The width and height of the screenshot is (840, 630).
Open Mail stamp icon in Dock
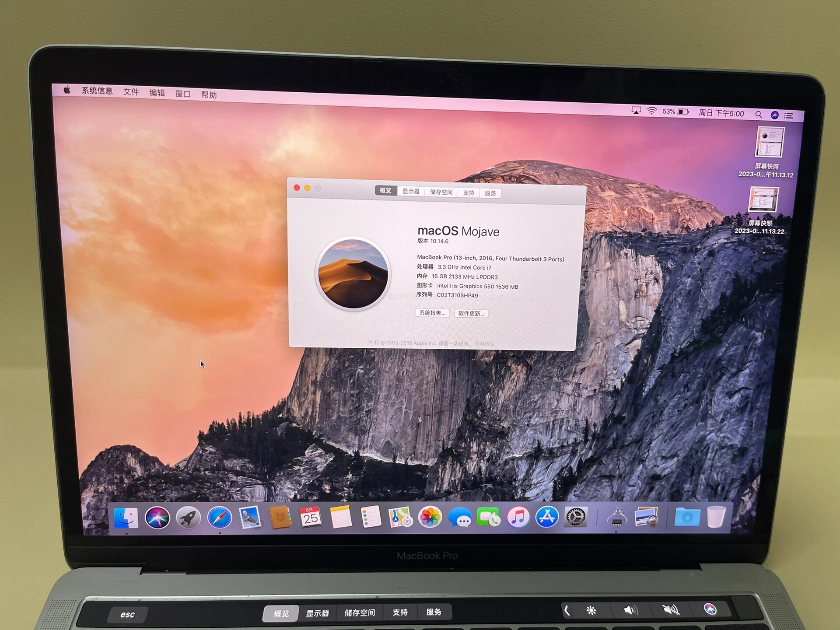point(250,518)
